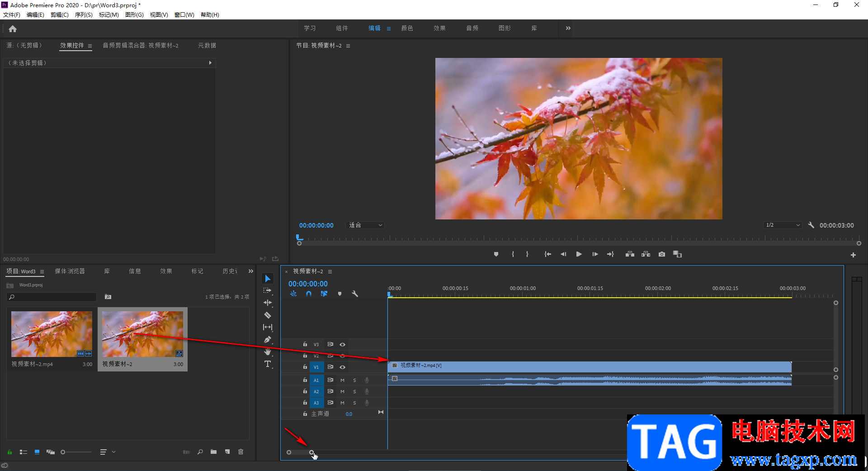Adjust the Project thumbnail zoom slider
Viewport: 868px width, 471px height.
pyautogui.click(x=76, y=452)
